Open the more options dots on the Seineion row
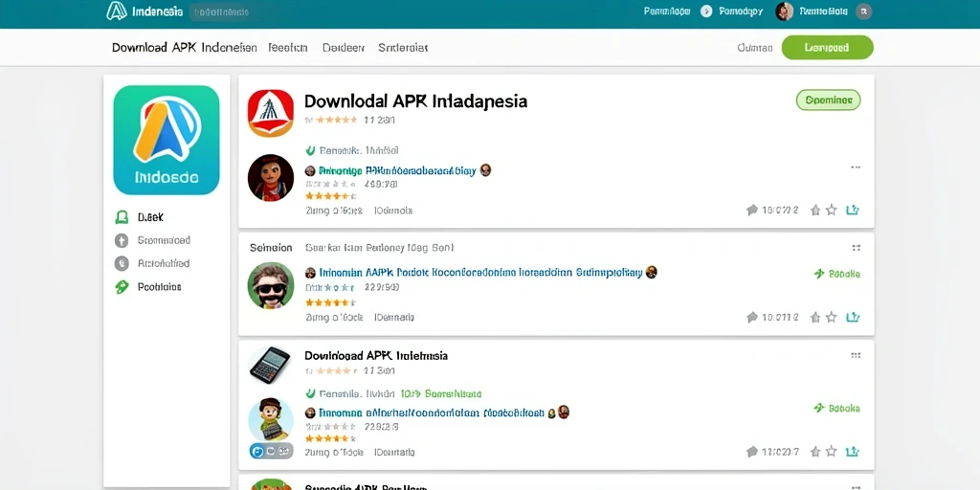 [856, 248]
